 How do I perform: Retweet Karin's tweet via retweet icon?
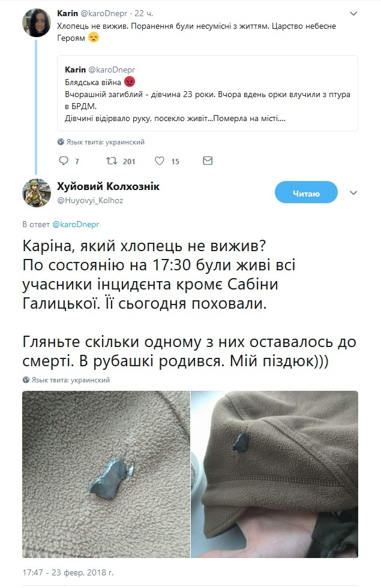click(112, 161)
